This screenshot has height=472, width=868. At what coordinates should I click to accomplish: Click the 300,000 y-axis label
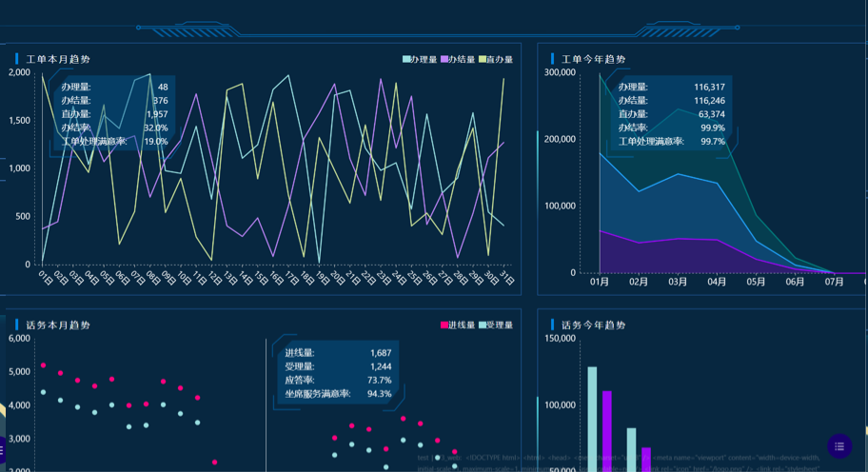tap(560, 72)
